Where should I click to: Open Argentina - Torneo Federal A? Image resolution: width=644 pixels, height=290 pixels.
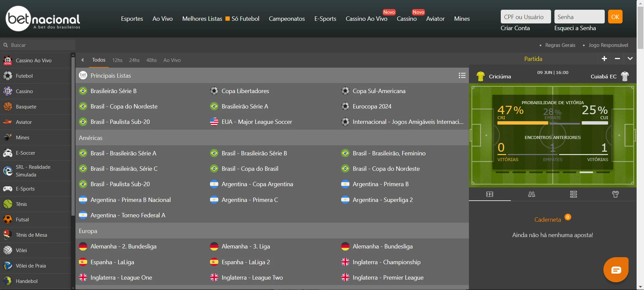tap(128, 215)
